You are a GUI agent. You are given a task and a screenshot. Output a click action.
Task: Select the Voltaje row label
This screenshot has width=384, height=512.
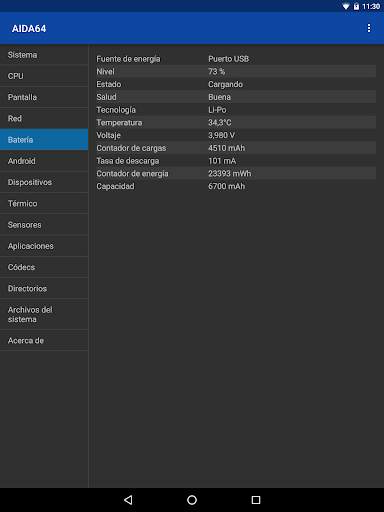pos(108,136)
